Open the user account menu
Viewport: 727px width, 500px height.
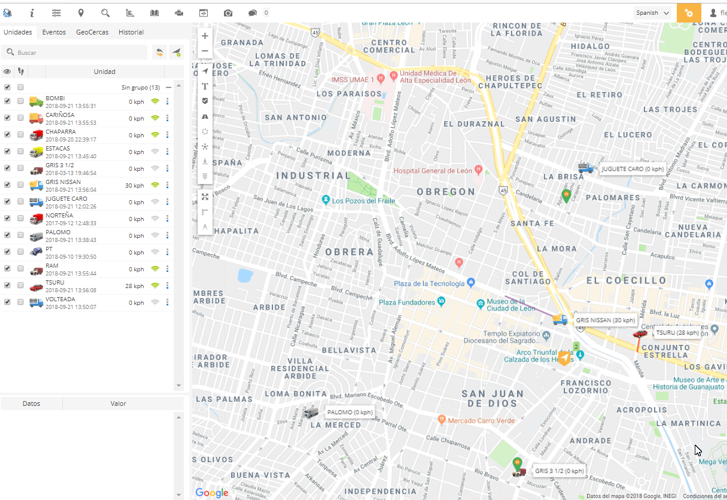[715, 13]
